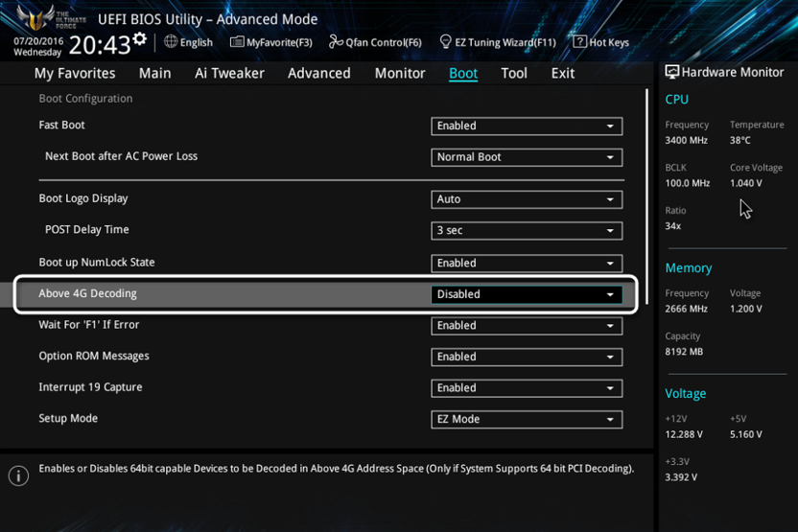Open Setup Mode dropdown

(x=527, y=420)
